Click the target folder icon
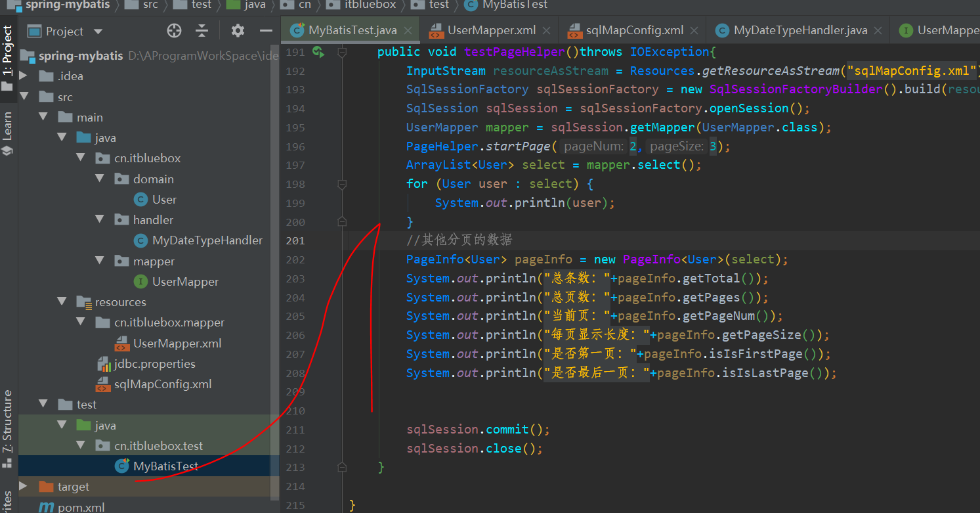This screenshot has width=980, height=513. [x=46, y=487]
